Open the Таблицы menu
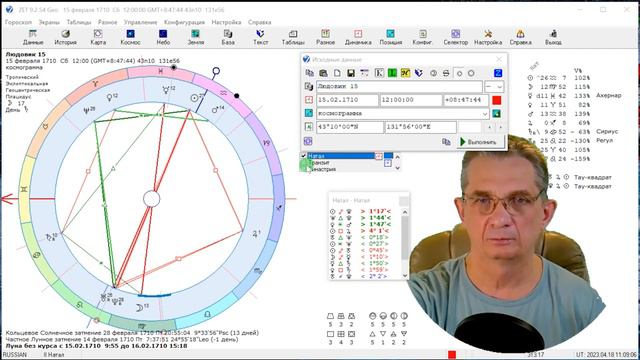640x360 pixels. [x=79, y=22]
